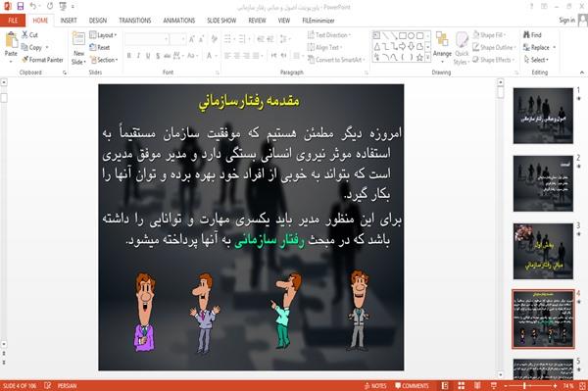The width and height of the screenshot is (588, 391).
Task: Clear all formatting icon
Action: click(x=214, y=39)
